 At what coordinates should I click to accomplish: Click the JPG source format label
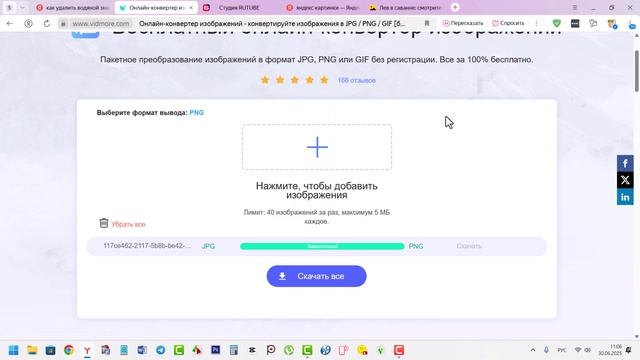coord(208,246)
